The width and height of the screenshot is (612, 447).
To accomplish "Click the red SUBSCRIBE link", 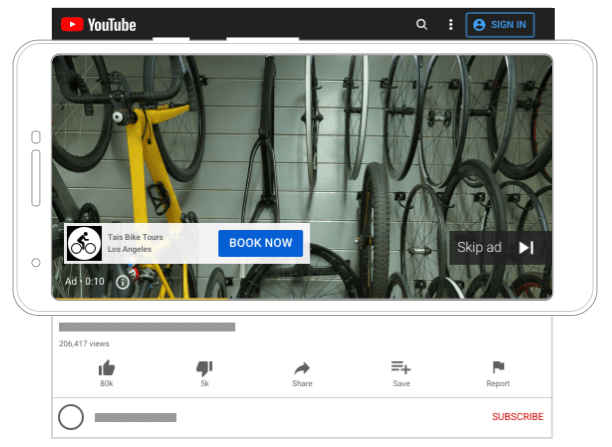I will tap(518, 417).
